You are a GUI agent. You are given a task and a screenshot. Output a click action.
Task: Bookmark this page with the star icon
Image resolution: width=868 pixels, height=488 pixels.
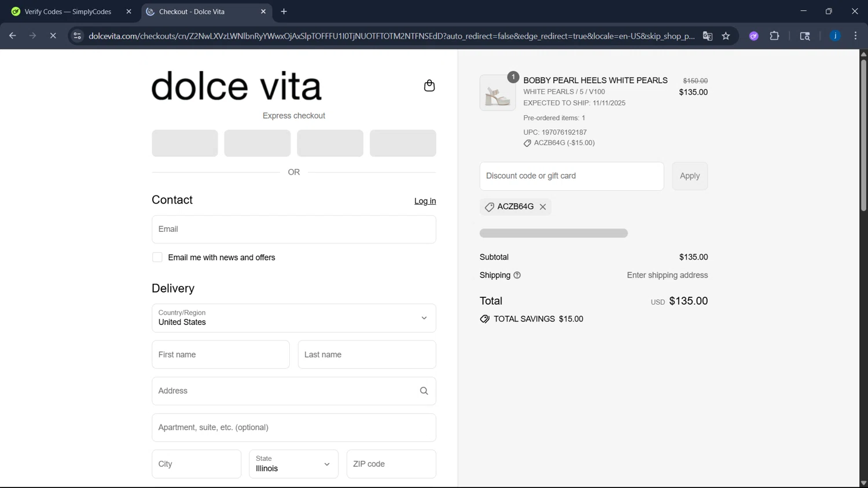[x=726, y=36]
